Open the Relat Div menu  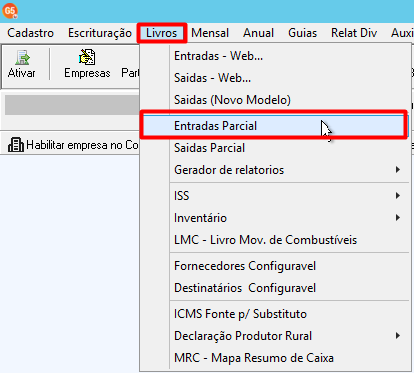coord(354,33)
